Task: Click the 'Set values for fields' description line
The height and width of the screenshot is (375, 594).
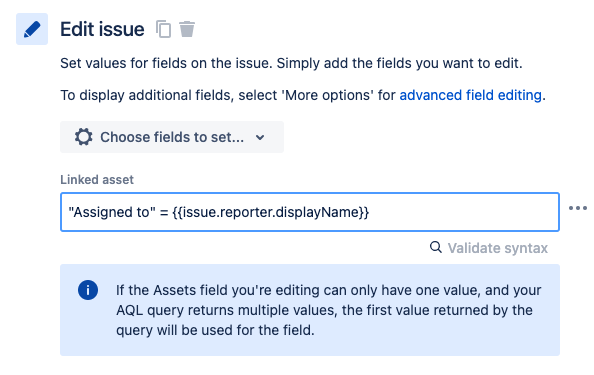Action: [x=291, y=63]
